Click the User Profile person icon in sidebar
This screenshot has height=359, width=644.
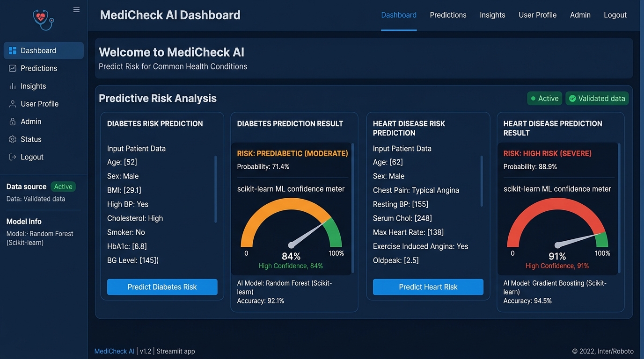click(13, 104)
